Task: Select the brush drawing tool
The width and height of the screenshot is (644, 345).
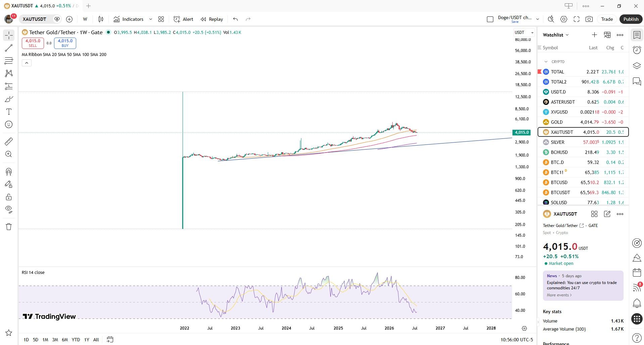Action: click(9, 99)
